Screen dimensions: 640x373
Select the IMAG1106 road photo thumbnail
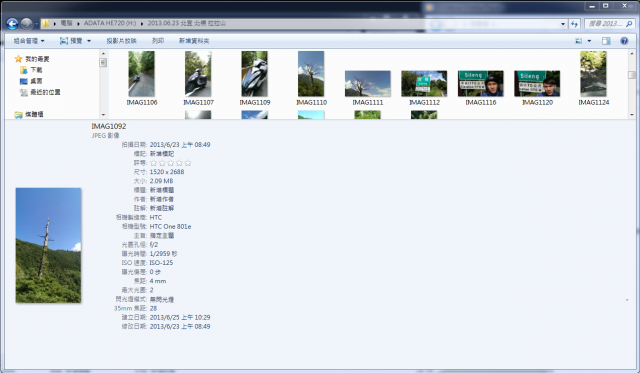click(x=141, y=74)
